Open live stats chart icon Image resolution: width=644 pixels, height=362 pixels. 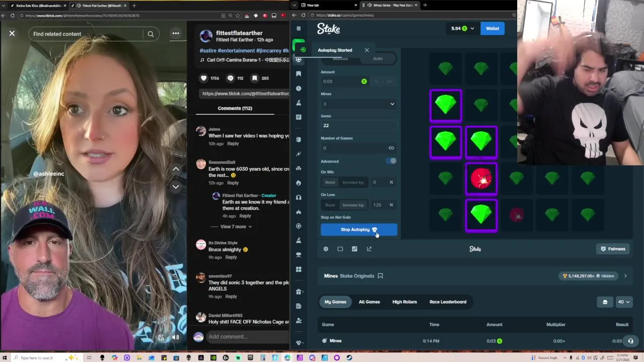point(355,249)
